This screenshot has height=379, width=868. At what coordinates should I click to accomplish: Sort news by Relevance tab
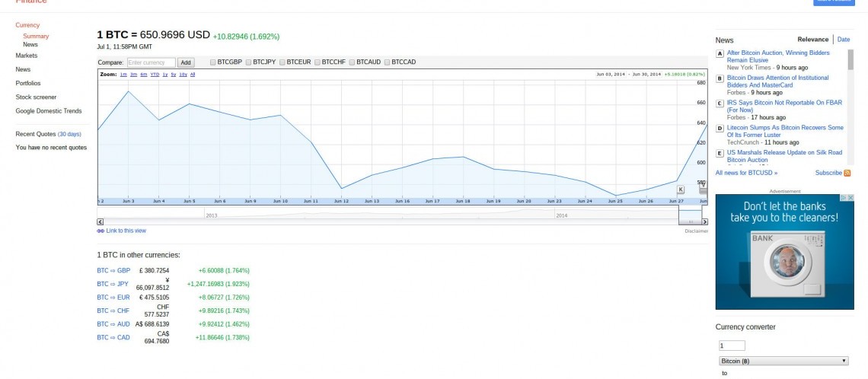[x=812, y=40]
